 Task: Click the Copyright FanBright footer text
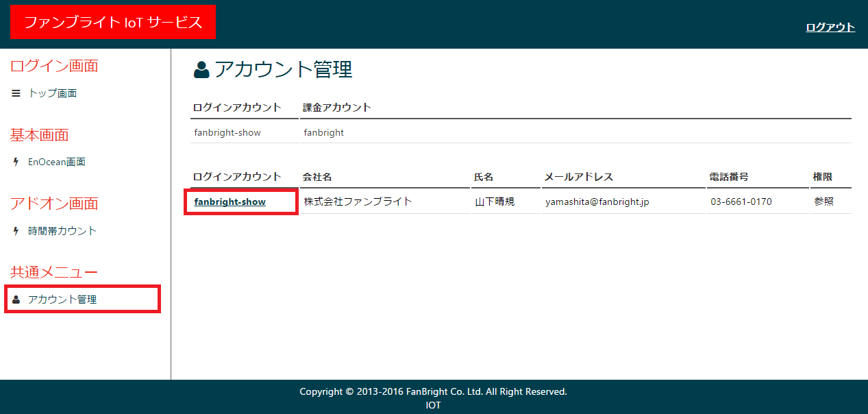pos(433,392)
